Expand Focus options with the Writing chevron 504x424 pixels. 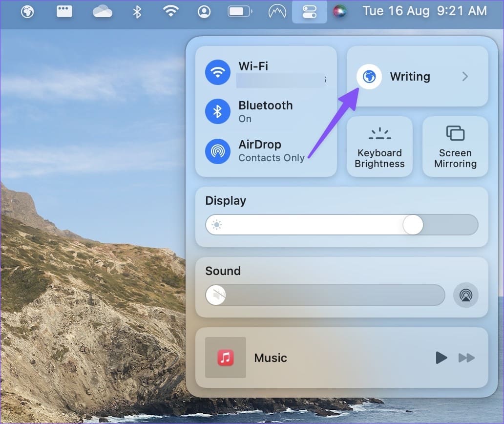[x=465, y=77]
